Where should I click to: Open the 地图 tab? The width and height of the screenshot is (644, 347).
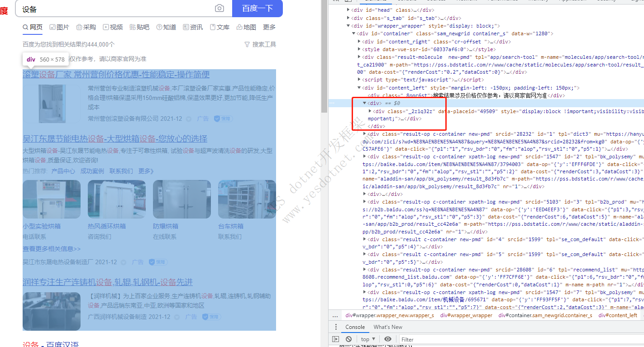(246, 27)
